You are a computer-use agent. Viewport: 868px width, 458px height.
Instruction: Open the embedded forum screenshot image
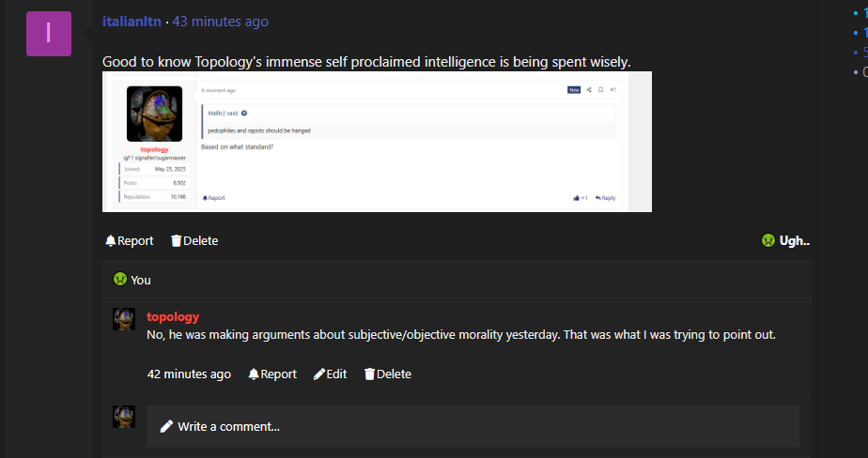point(364,142)
